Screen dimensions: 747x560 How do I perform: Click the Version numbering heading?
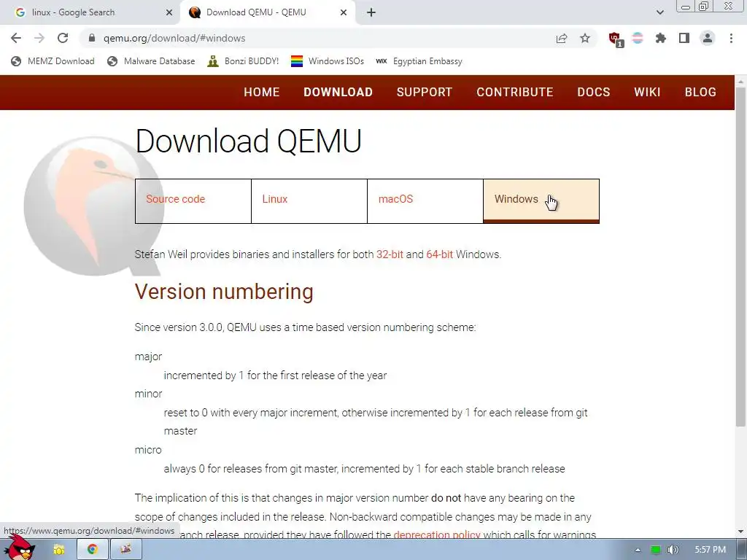[224, 292]
